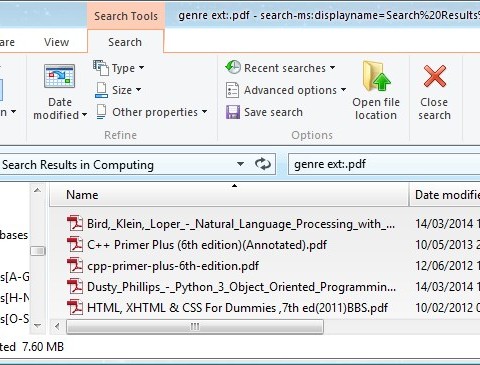Click PDF icon of C++ Primer Plus Annotated
The height and width of the screenshot is (365, 480).
pyautogui.click(x=75, y=245)
